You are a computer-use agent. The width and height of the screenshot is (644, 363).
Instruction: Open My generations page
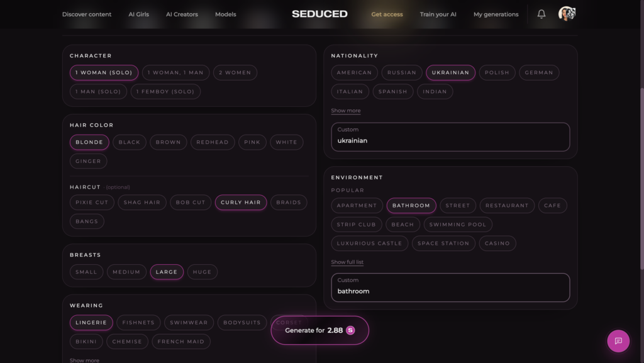pyautogui.click(x=496, y=14)
